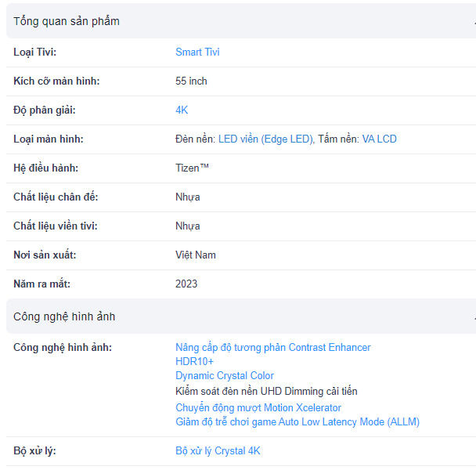476x470 pixels.
Task: Click the Tizen™ operating system value
Action: click(193, 168)
